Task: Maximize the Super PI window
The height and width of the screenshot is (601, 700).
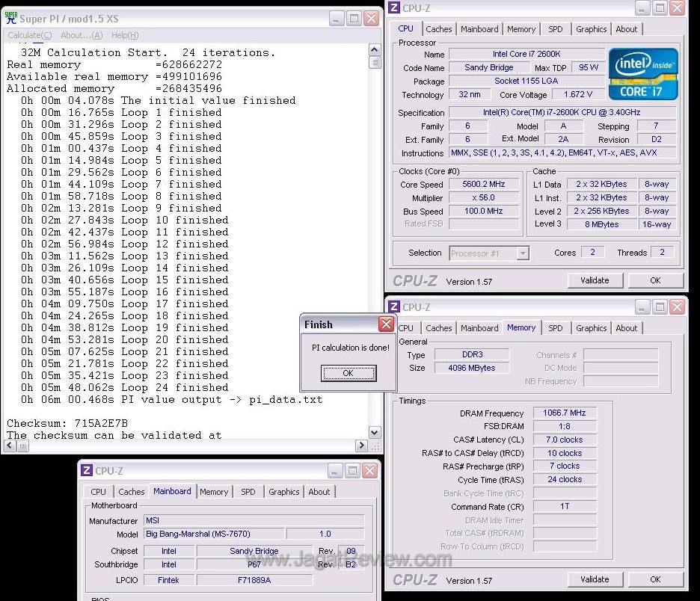Action: pyautogui.click(x=354, y=19)
